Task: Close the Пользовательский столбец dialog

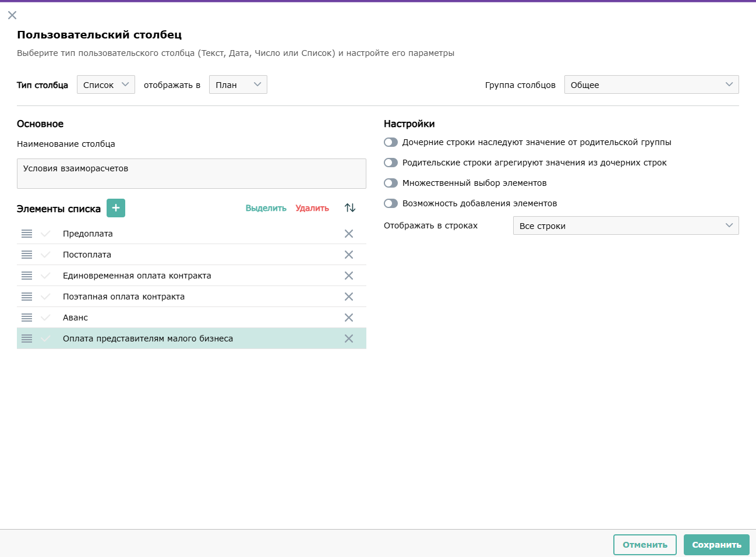Action: click(12, 15)
